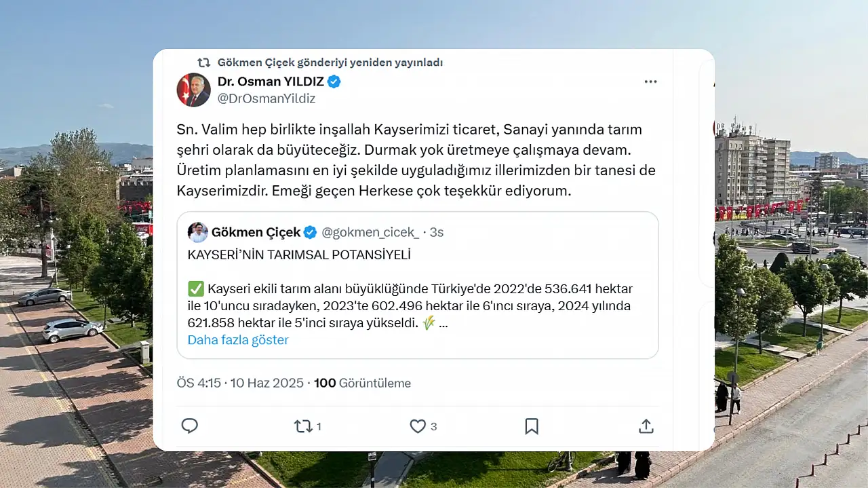Open the share upload icon

click(x=646, y=426)
